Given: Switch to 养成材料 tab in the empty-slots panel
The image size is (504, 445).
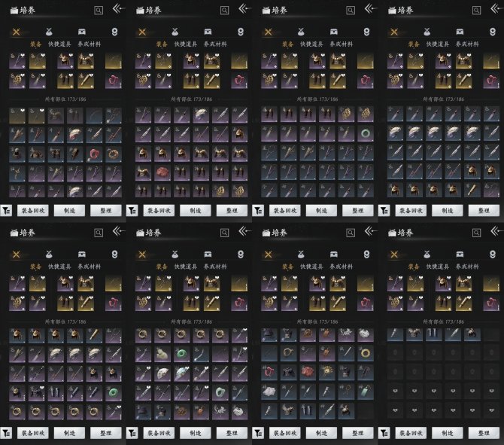Looking at the screenshot, I should (467, 267).
